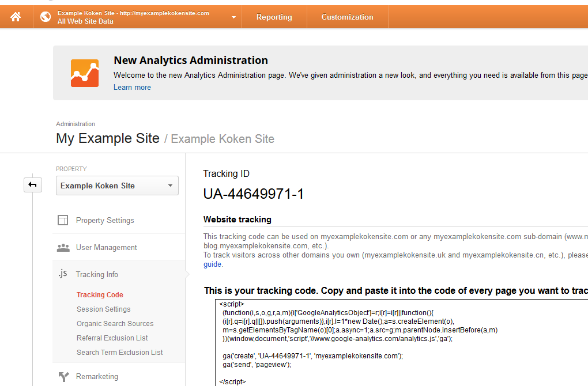Image resolution: width=588 pixels, height=386 pixels.
Task: Click the globe icon beside the site name
Action: tap(46, 17)
